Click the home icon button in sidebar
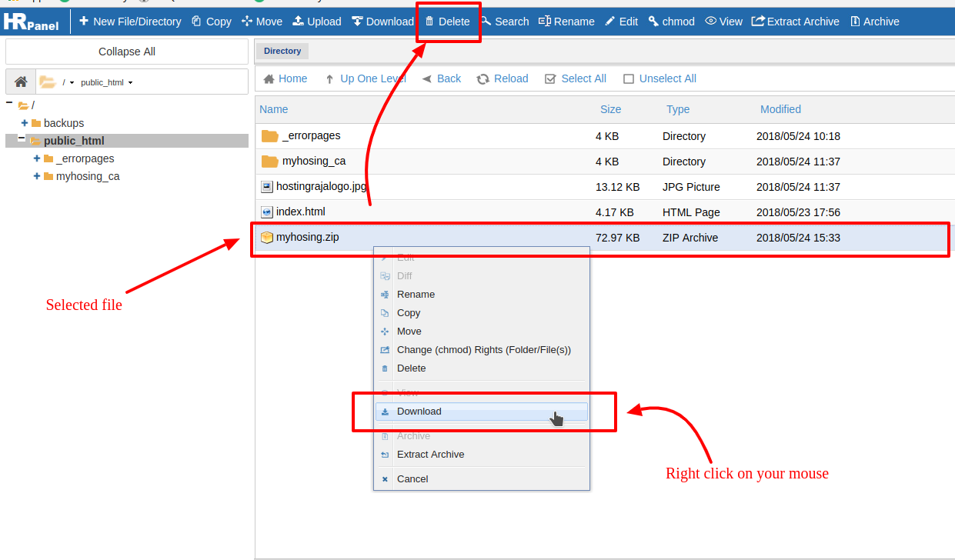This screenshot has height=560, width=955. [21, 82]
